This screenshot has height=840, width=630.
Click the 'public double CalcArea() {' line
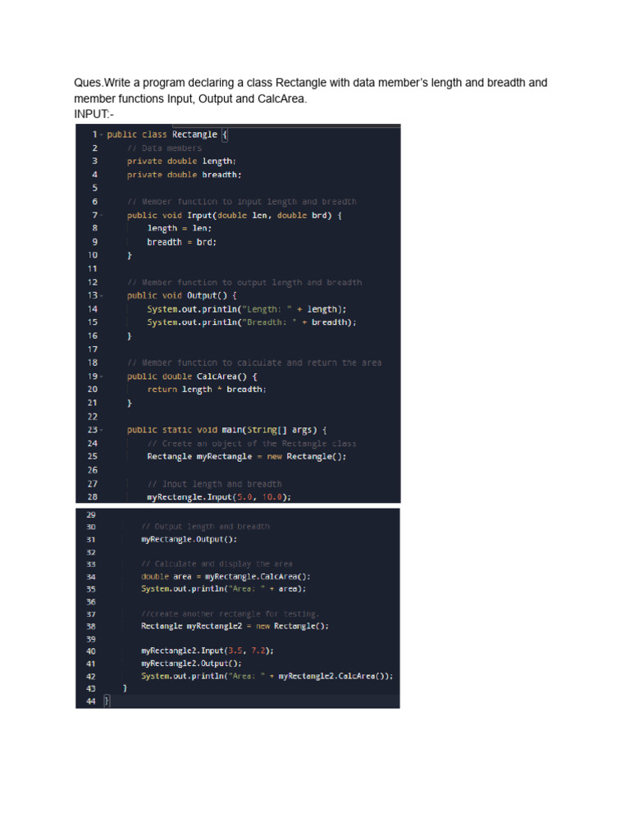(192, 377)
